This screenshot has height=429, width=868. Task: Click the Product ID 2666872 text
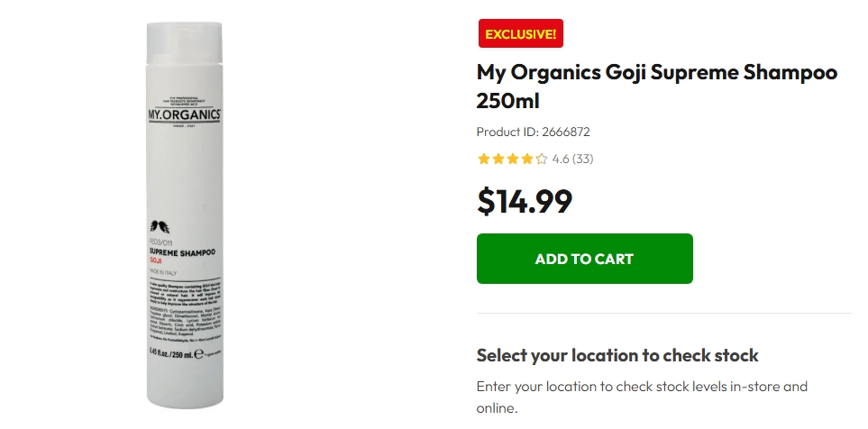533,132
